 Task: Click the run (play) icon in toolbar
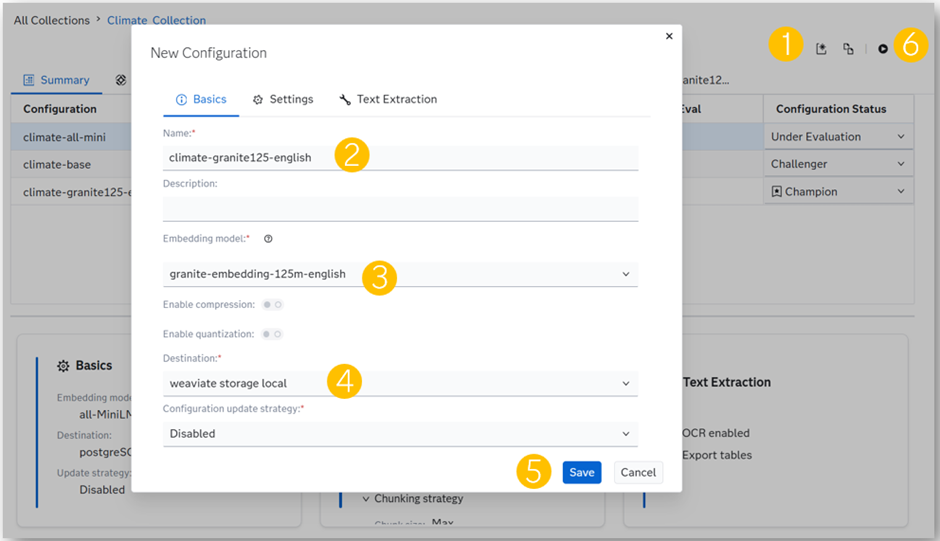[x=883, y=49]
